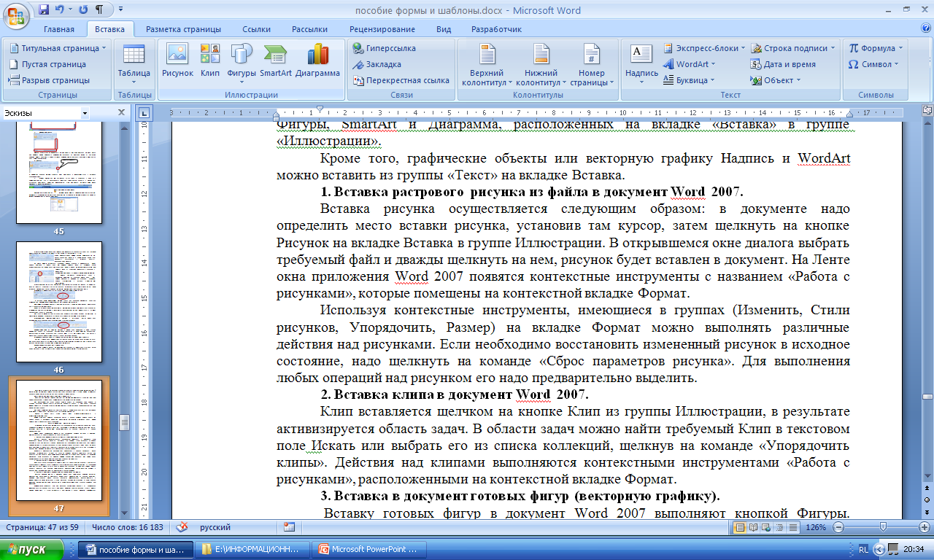Switch to Draft view

[792, 527]
